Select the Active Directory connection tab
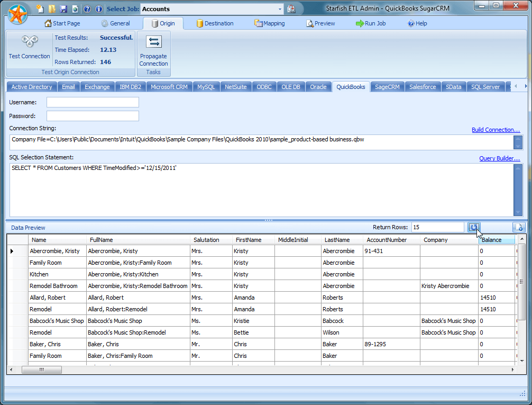The image size is (532, 405). (x=32, y=87)
